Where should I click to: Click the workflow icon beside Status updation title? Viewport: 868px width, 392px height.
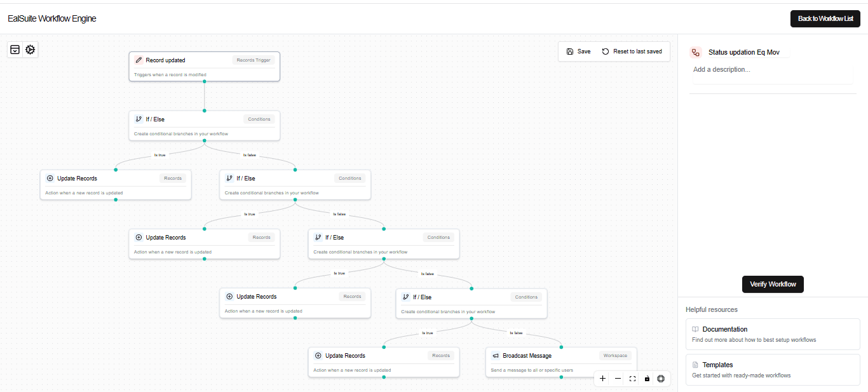point(696,53)
